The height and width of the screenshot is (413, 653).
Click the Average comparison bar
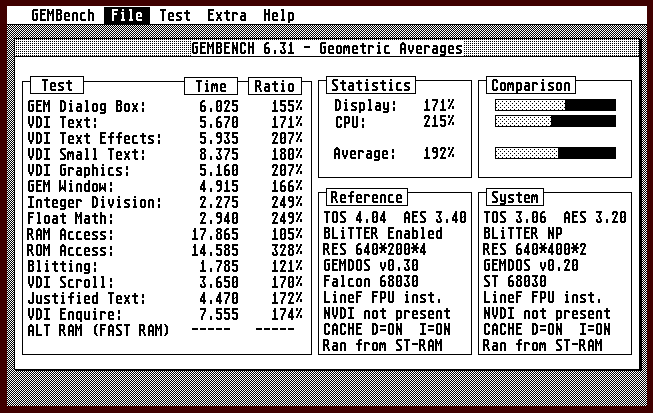(556, 153)
